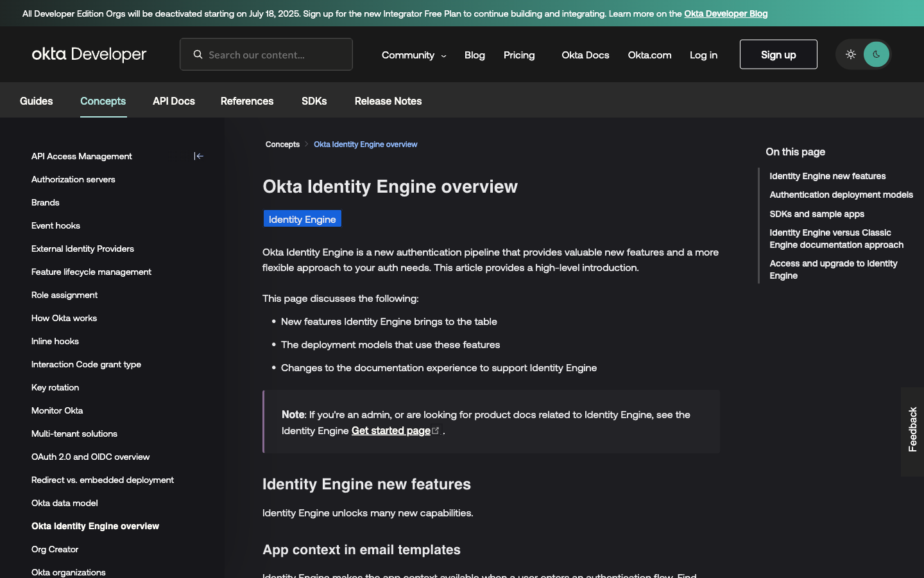Expand the Community dropdown menu
The width and height of the screenshot is (924, 578).
[414, 55]
